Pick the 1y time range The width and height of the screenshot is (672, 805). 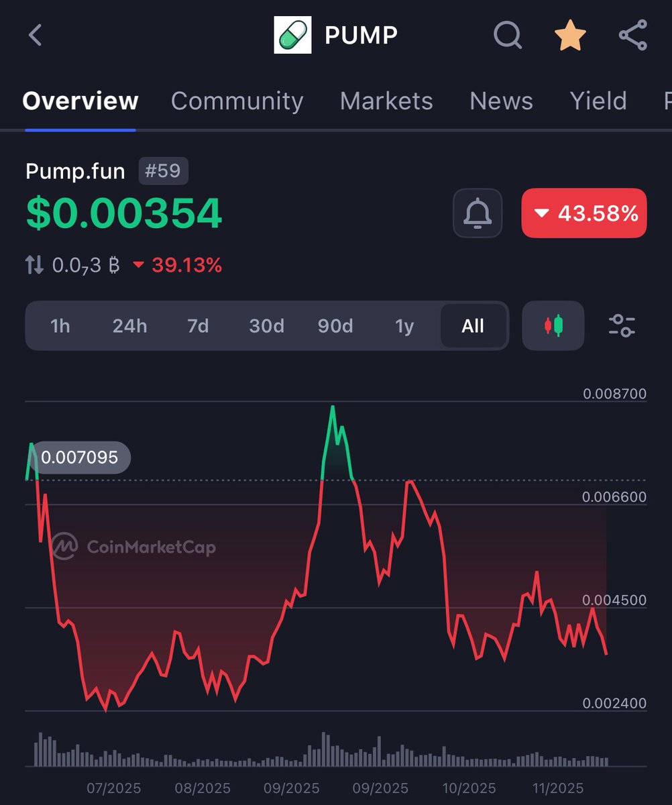404,326
